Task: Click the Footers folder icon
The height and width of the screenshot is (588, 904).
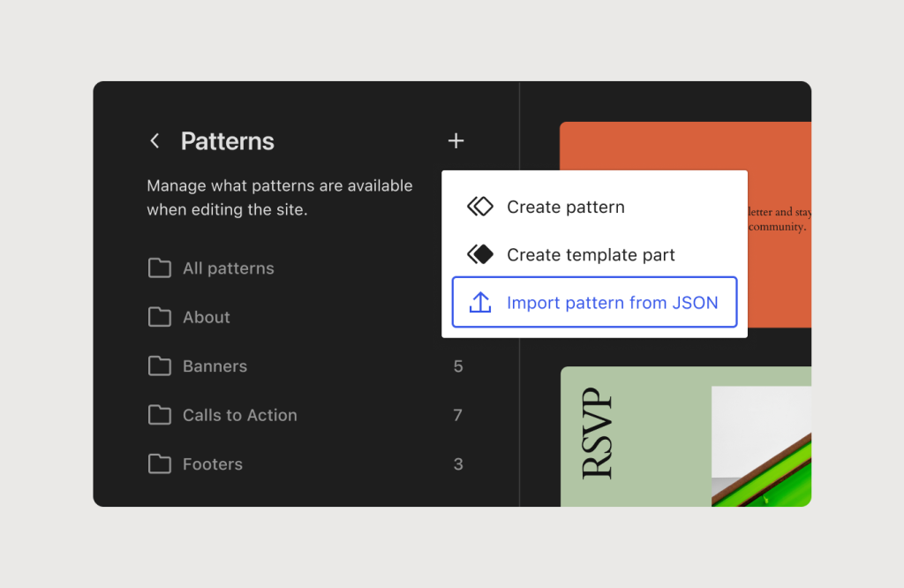Action: 159,464
